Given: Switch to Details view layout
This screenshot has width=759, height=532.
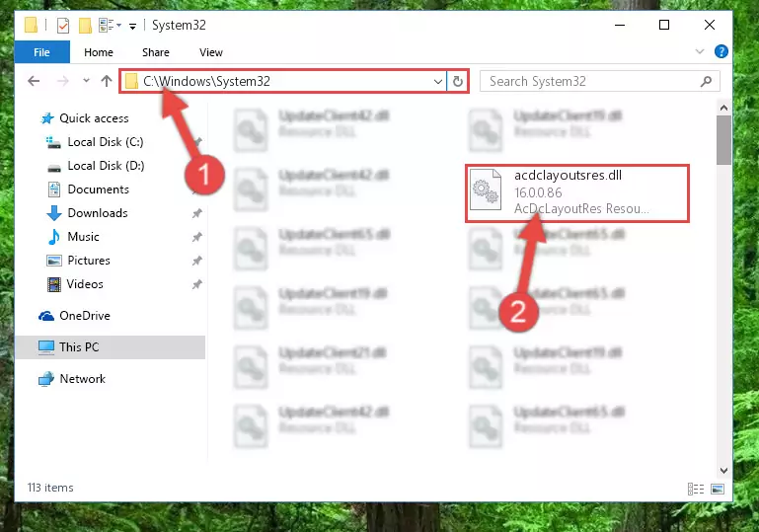Looking at the screenshot, I should [696, 489].
